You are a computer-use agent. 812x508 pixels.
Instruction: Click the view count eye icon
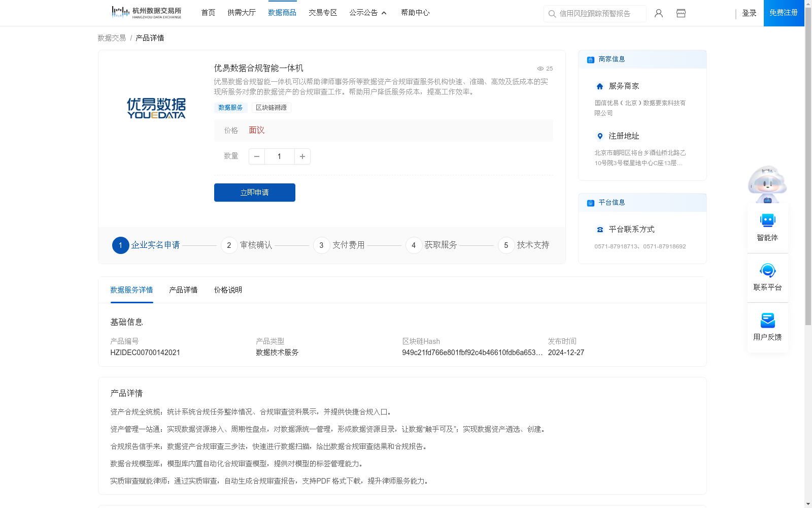click(x=540, y=69)
